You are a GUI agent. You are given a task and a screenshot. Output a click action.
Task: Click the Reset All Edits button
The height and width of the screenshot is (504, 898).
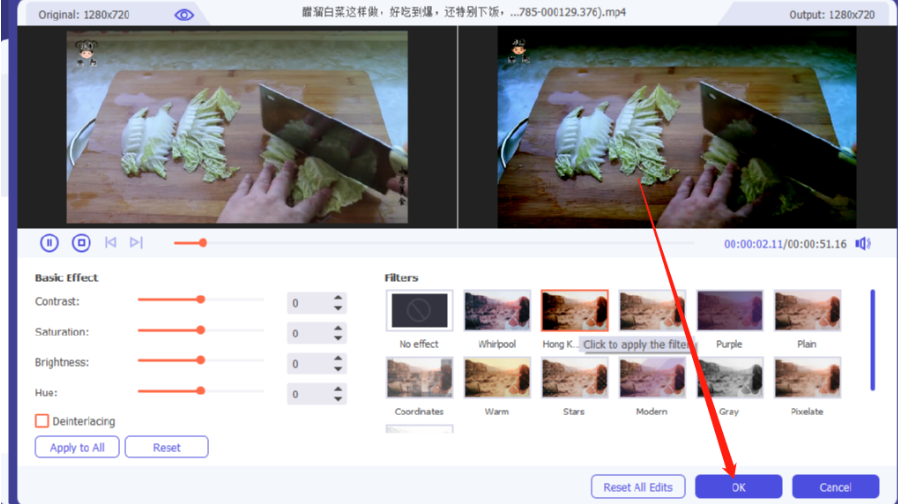pos(638,487)
